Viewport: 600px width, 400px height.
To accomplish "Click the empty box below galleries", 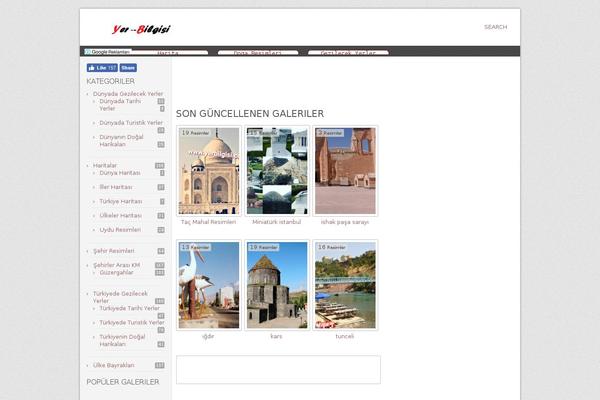I will tap(278, 370).
